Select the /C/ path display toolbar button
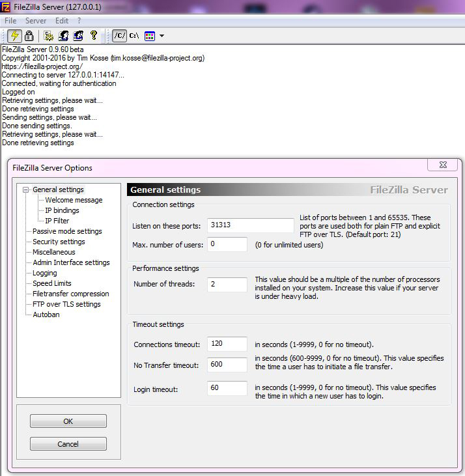 click(x=120, y=36)
